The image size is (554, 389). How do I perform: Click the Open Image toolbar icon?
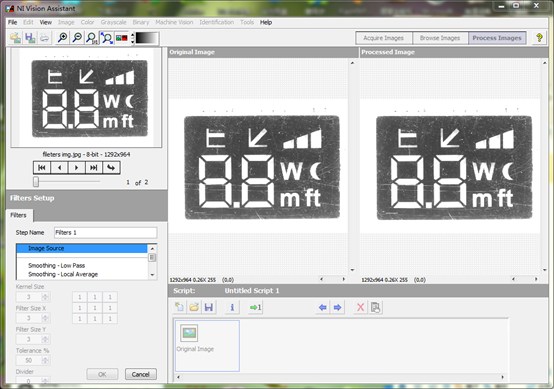tap(16, 38)
